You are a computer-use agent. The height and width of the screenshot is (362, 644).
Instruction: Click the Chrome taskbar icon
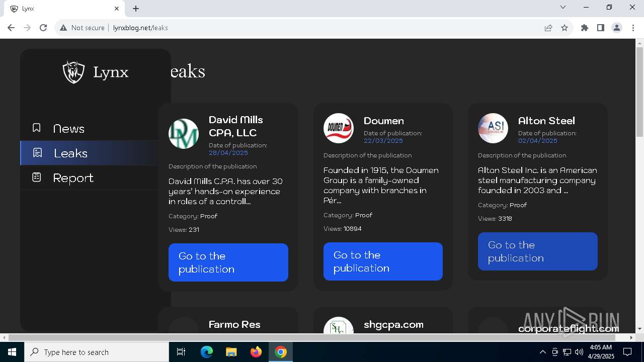point(281,352)
